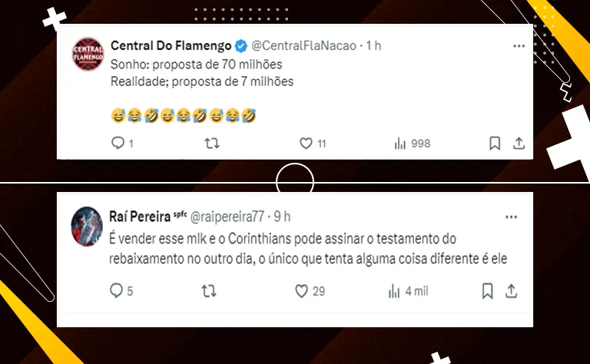The height and width of the screenshot is (364, 590).
Task: Bookmark the Central Do Flamengo tweet
Action: pyautogui.click(x=495, y=144)
